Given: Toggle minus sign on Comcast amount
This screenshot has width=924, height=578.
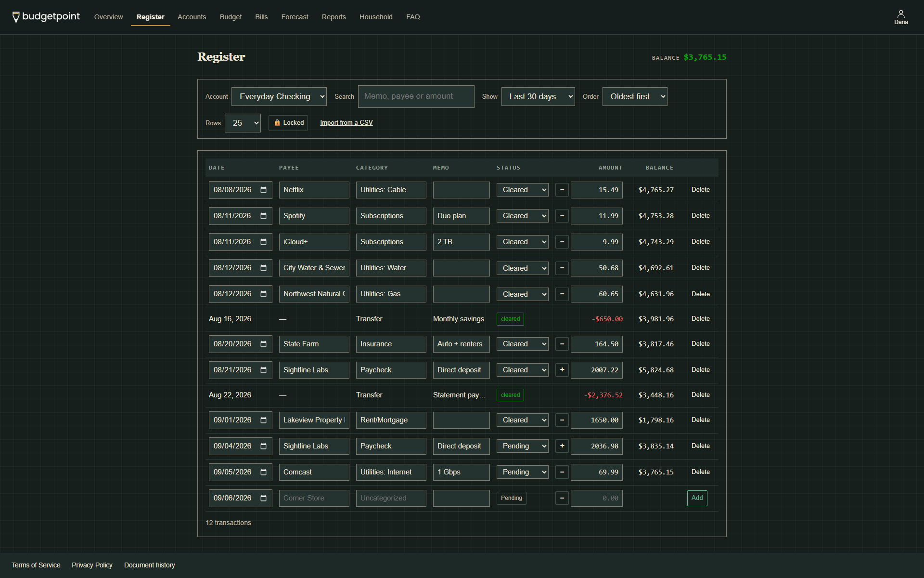Looking at the screenshot, I should [562, 472].
